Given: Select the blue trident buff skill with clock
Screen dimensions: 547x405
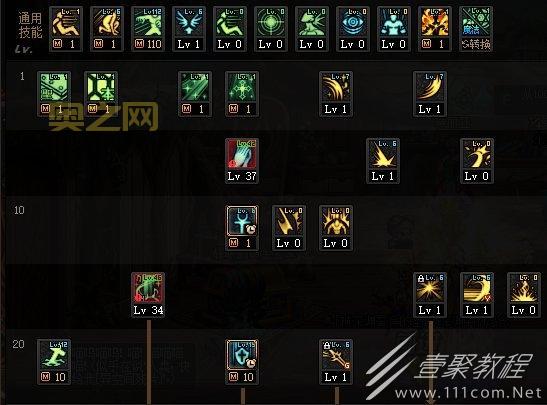Looking at the screenshot, I should pyautogui.click(x=242, y=228).
